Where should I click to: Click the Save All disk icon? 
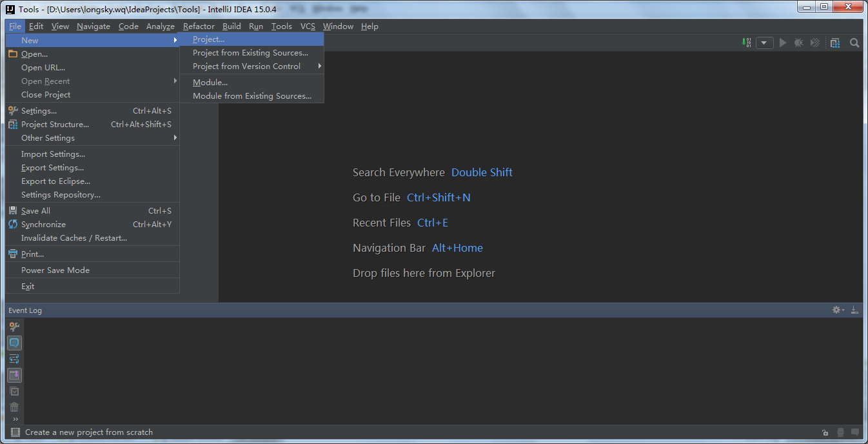[x=13, y=211]
